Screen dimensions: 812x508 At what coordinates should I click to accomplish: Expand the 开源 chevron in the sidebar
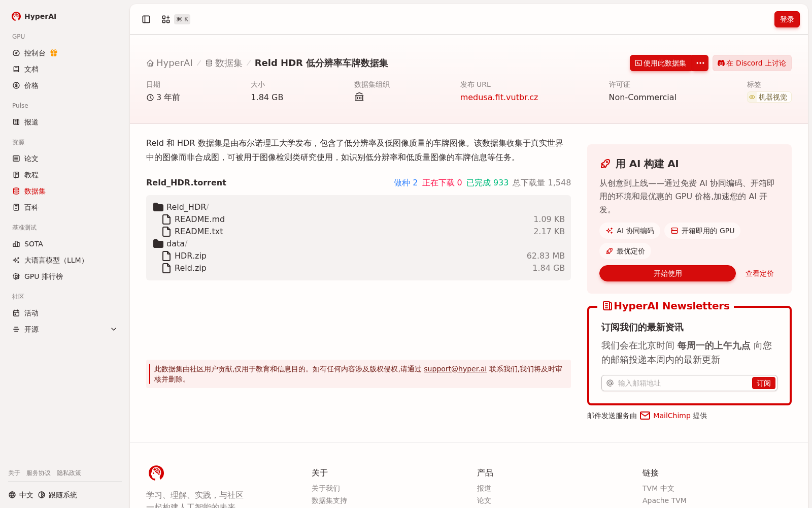click(114, 329)
